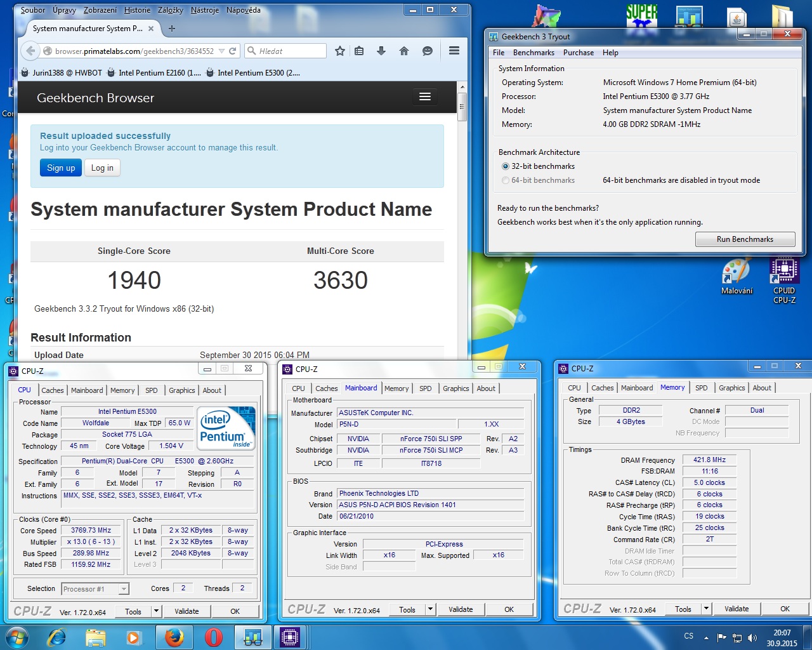Switch to Caches tab in left CPU-Z
Image resolution: width=812 pixels, height=650 pixels.
coord(53,390)
